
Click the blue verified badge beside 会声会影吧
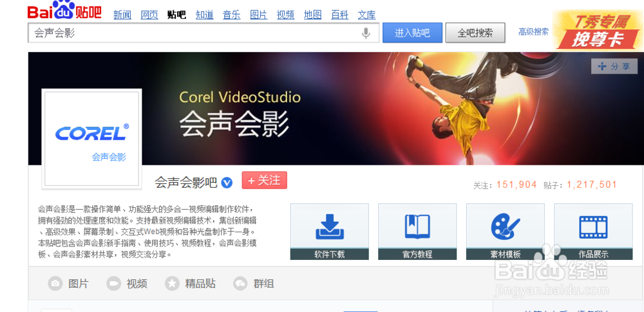click(x=227, y=183)
